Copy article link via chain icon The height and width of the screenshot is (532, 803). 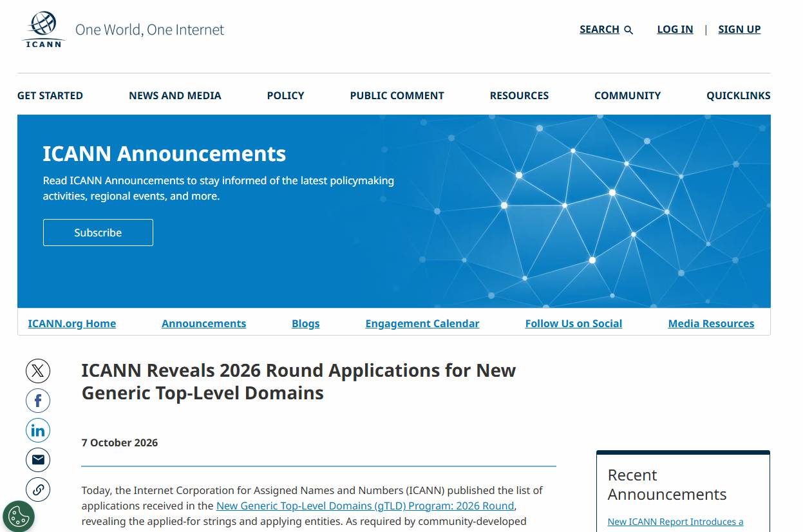(38, 489)
